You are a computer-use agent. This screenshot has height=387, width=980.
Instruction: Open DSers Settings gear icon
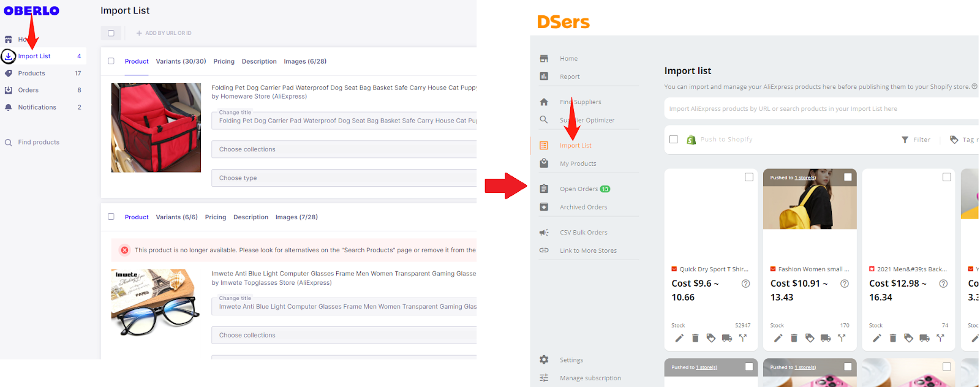pyautogui.click(x=544, y=359)
